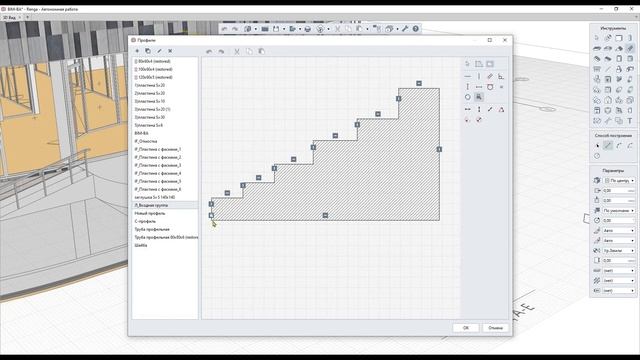Choose first arc construction method
This screenshot has height=360, width=640.
619,145
